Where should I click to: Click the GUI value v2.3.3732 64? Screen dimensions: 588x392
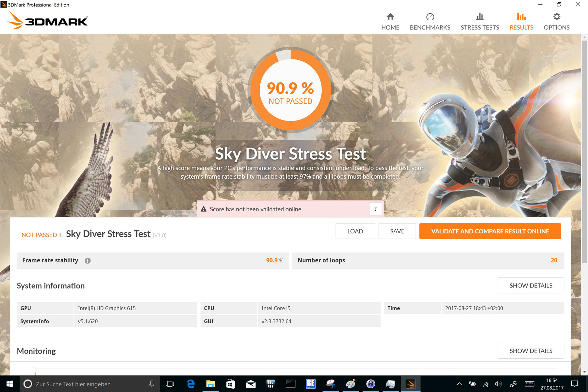tap(276, 321)
